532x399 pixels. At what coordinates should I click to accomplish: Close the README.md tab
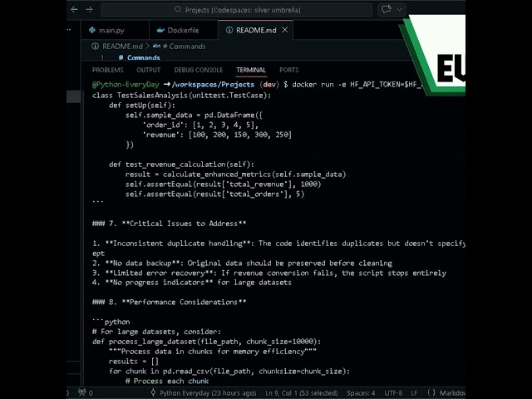click(285, 30)
